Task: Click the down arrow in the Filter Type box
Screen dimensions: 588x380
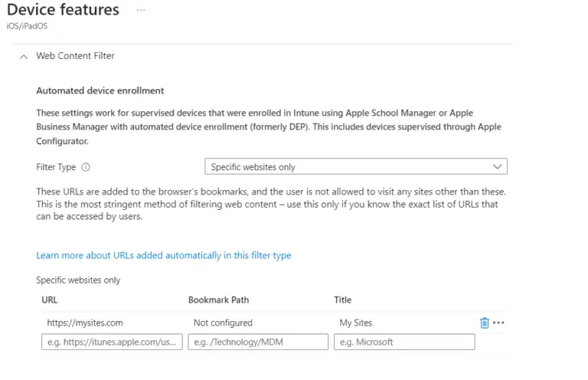Action: click(497, 166)
